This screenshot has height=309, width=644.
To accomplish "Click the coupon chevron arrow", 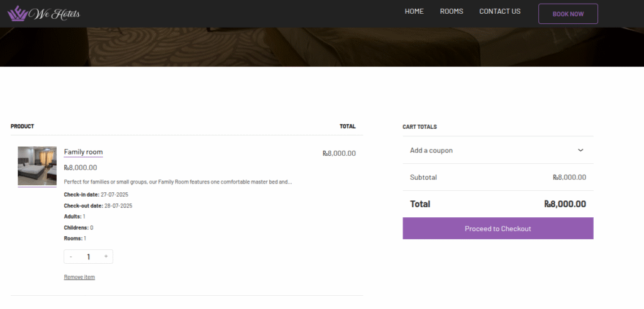I will [580, 150].
